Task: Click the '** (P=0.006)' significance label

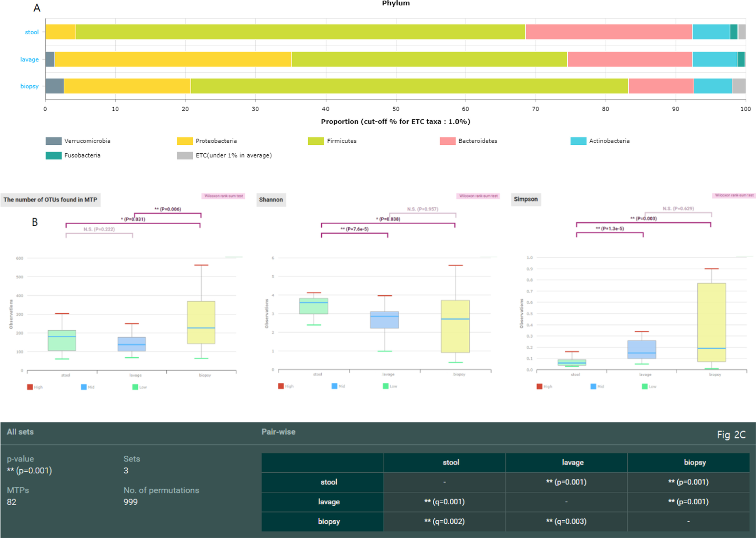Action: [x=168, y=209]
